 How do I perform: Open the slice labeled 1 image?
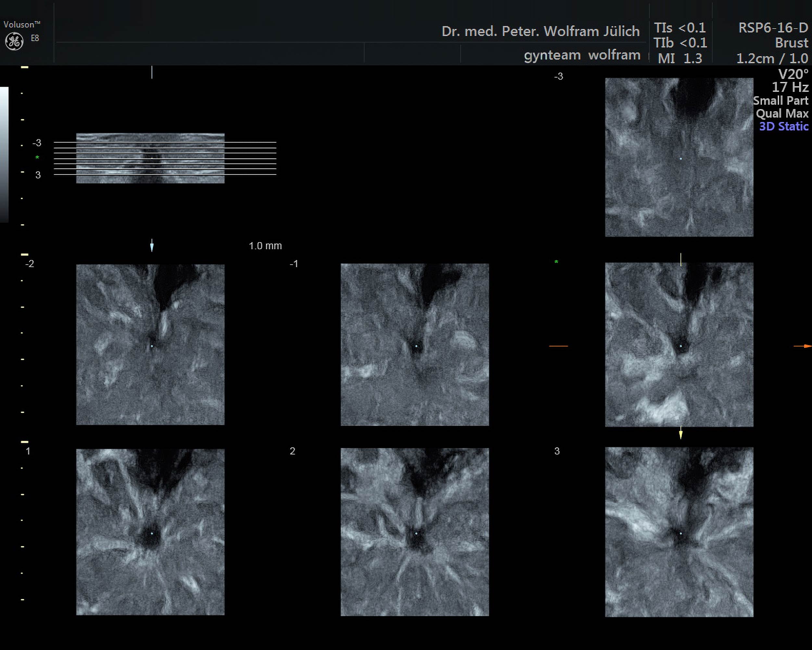pyautogui.click(x=150, y=532)
